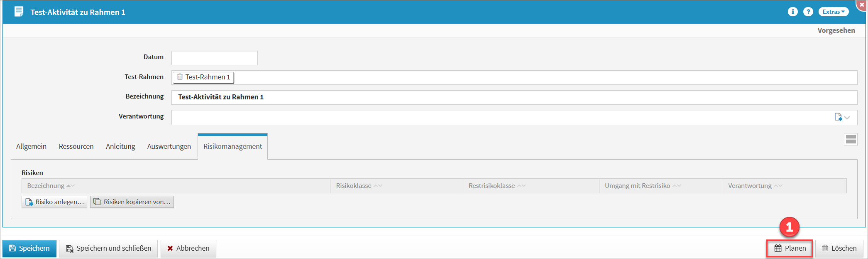Remove Test-Rahmen 1 via trash icon
868x259 pixels.
click(180, 77)
